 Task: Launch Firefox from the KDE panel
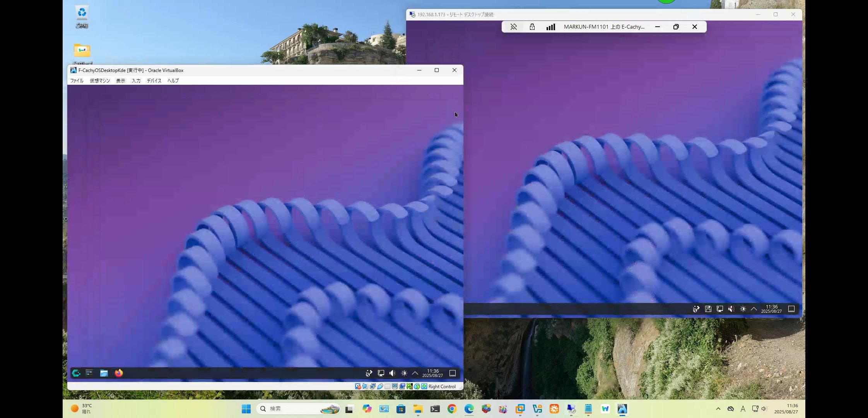119,373
